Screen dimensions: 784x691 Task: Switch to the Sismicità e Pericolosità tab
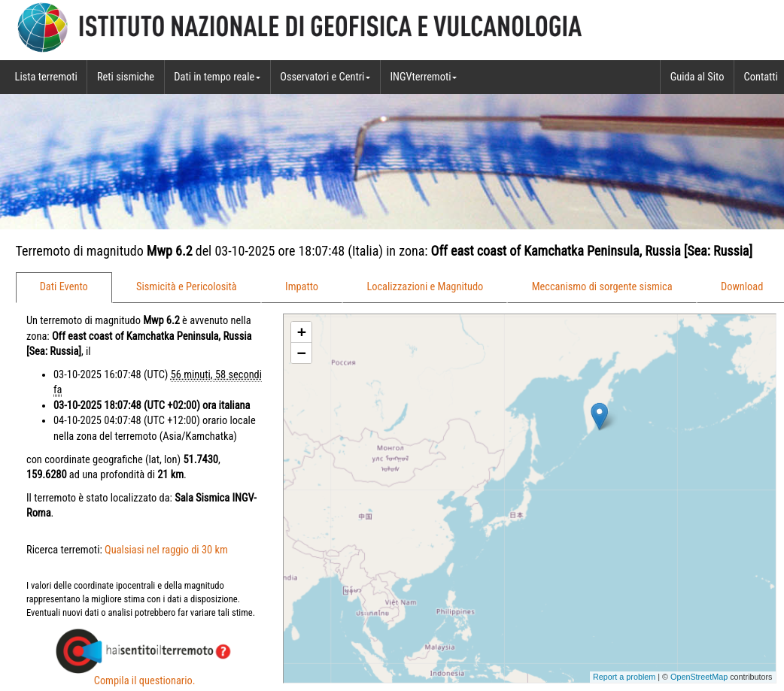pyautogui.click(x=186, y=286)
